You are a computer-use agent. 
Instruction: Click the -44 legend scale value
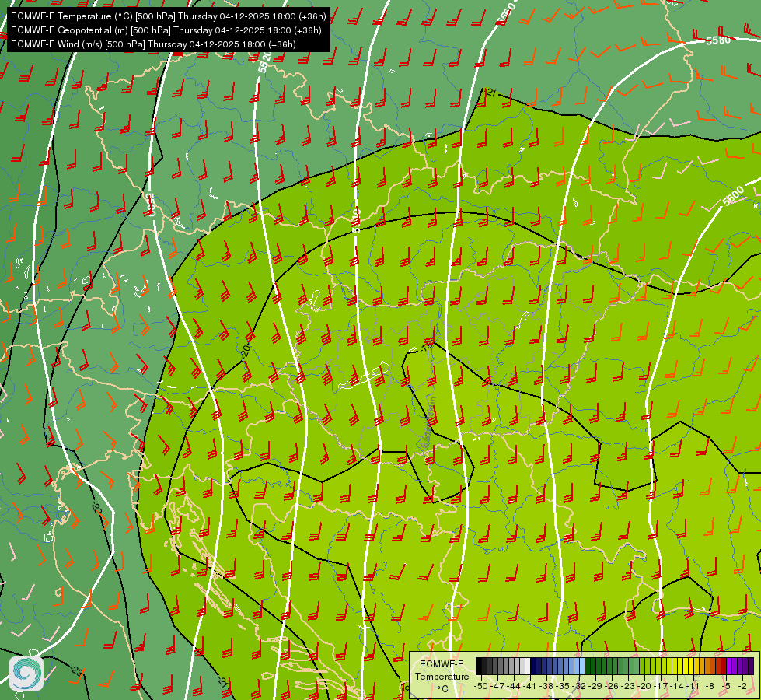click(514, 686)
